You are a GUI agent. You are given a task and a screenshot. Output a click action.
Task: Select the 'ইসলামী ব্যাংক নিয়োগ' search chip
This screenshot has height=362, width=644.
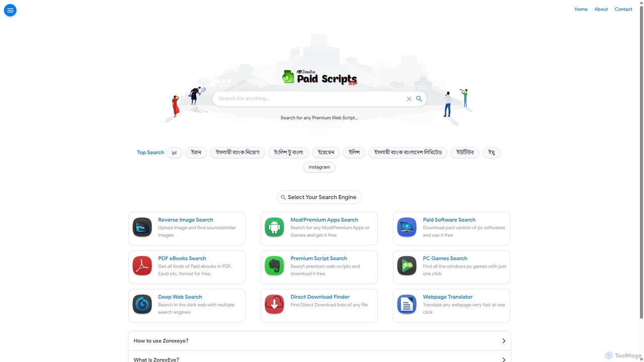click(237, 152)
